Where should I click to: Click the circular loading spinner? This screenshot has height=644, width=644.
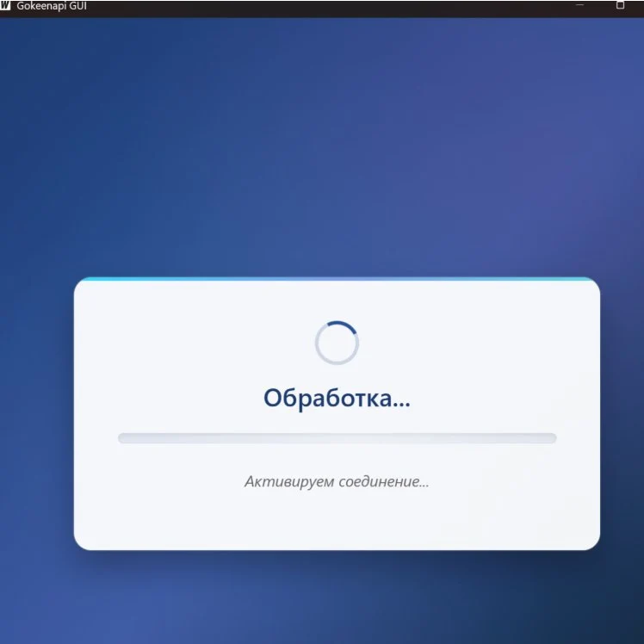tap(337, 343)
